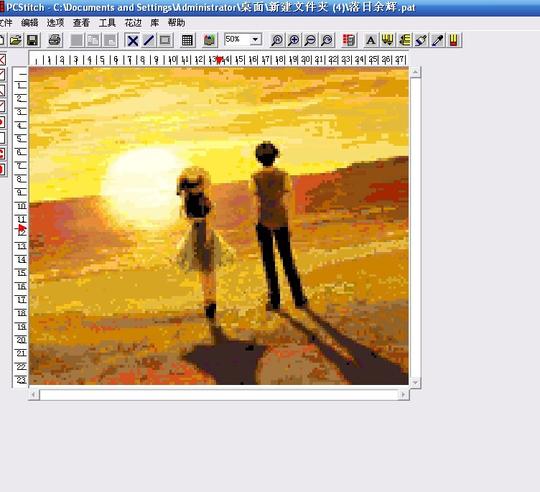The height and width of the screenshot is (492, 540).
Task: Click the vertical scrollbar down arrow
Action: point(415,383)
